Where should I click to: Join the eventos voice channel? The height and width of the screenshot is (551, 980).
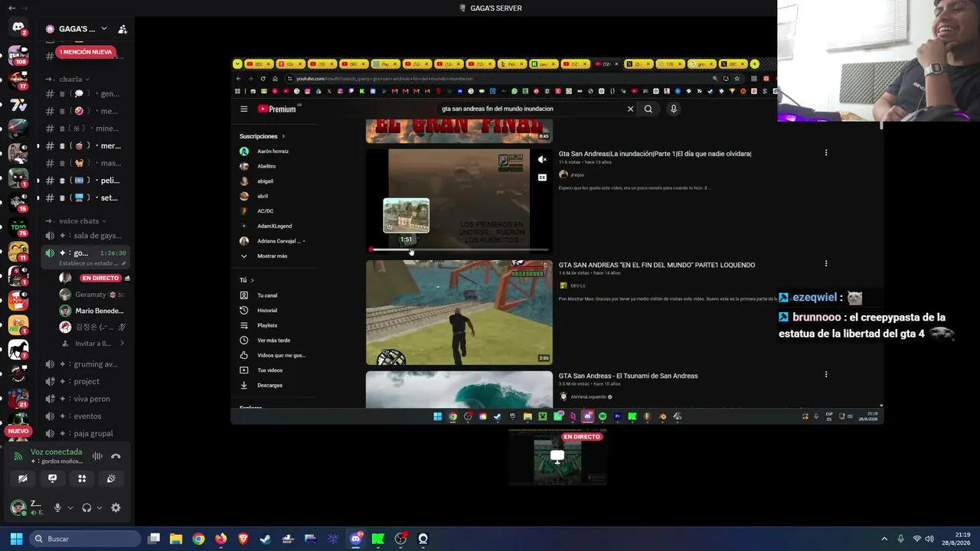point(87,416)
